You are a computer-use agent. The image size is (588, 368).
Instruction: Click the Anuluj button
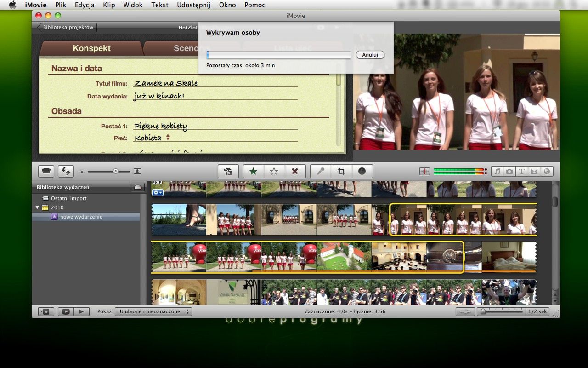point(370,55)
